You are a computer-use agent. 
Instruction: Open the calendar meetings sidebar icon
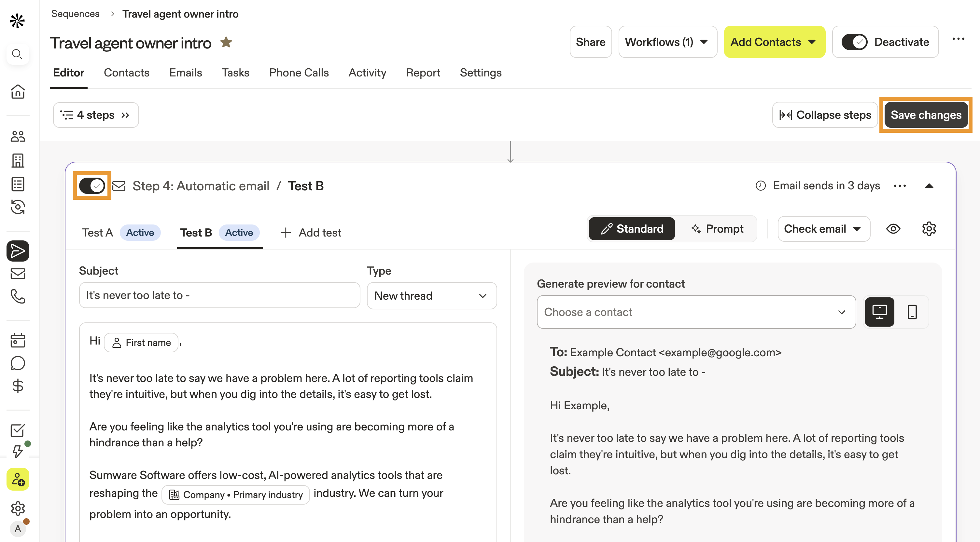[18, 340]
